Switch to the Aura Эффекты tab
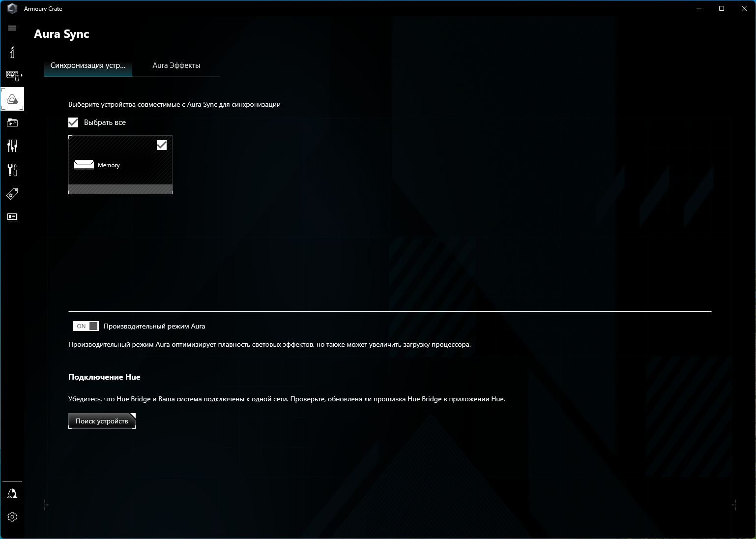The height and width of the screenshot is (539, 756). tap(176, 65)
